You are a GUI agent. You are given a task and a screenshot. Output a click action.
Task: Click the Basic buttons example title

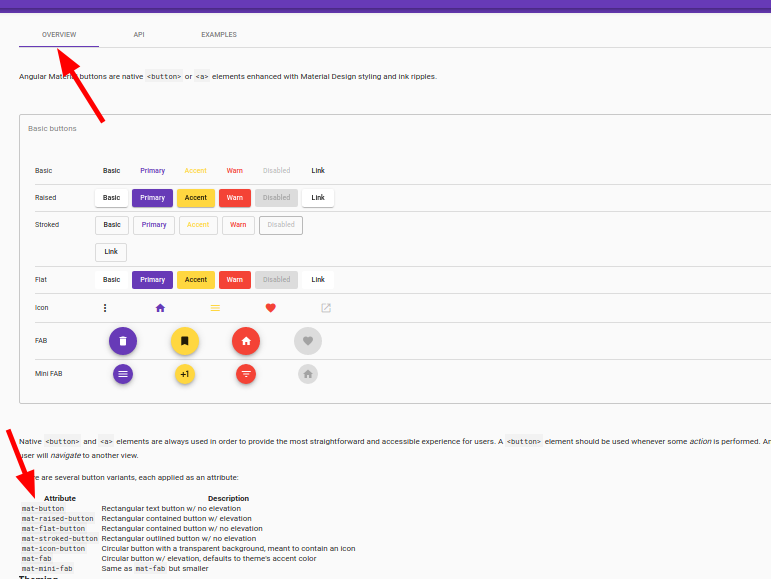point(52,129)
